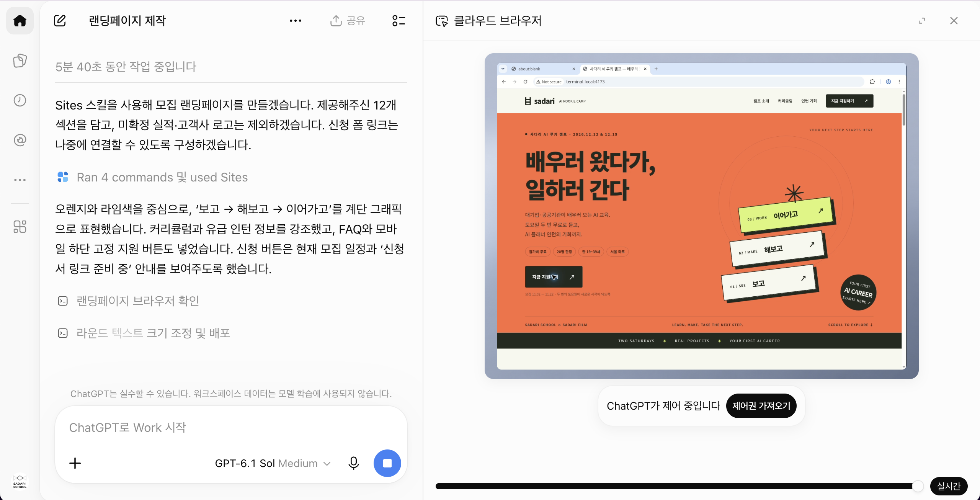This screenshot has width=980, height=500.
Task: Open new tab plus in cloud browser
Action: [x=656, y=69]
